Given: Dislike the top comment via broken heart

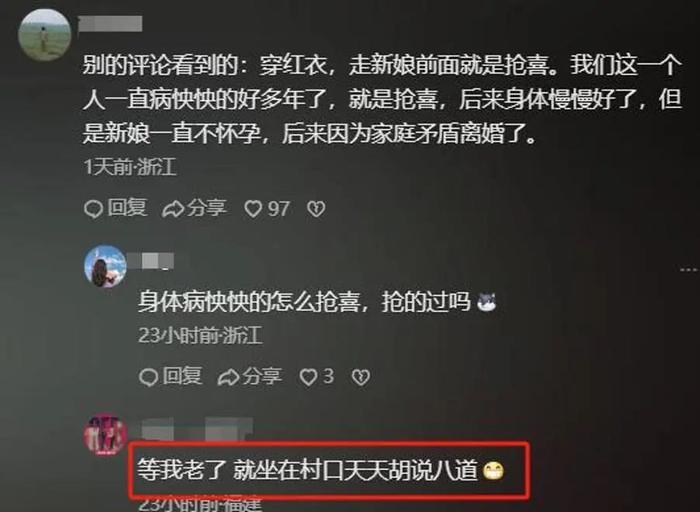Looking at the screenshot, I should (x=316, y=209).
